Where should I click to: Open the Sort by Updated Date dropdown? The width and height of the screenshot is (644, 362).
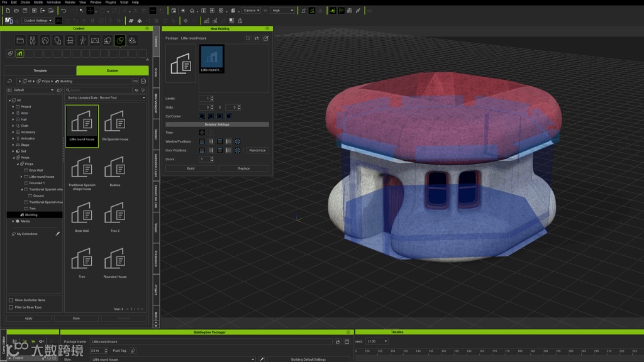(106, 98)
